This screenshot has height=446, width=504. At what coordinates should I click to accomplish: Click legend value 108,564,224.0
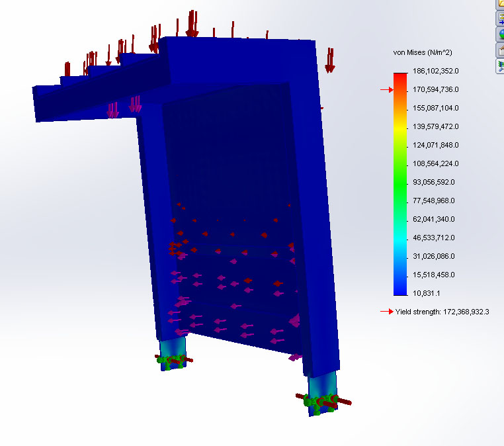tap(435, 163)
